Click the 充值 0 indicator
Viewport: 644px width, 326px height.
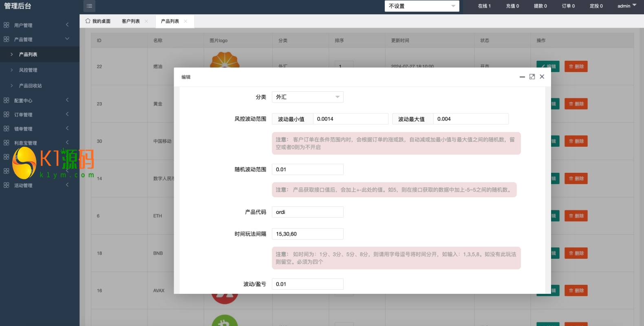(512, 6)
